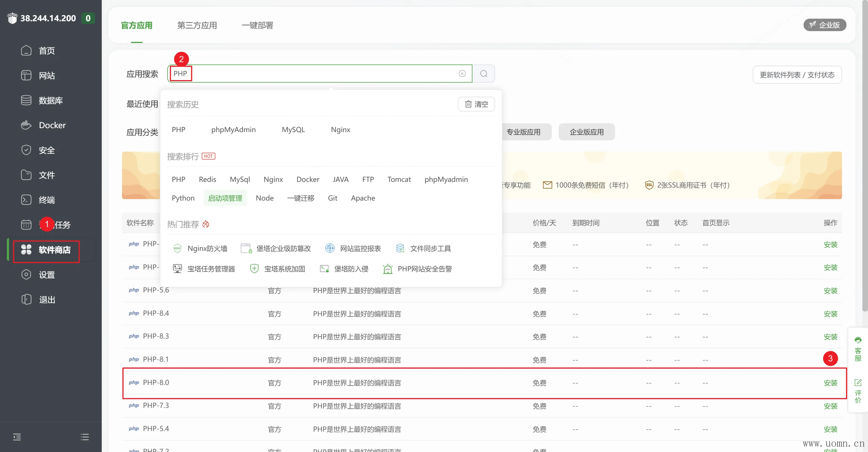Click the search magnifier icon button
The width and height of the screenshot is (868, 452).
pyautogui.click(x=483, y=74)
